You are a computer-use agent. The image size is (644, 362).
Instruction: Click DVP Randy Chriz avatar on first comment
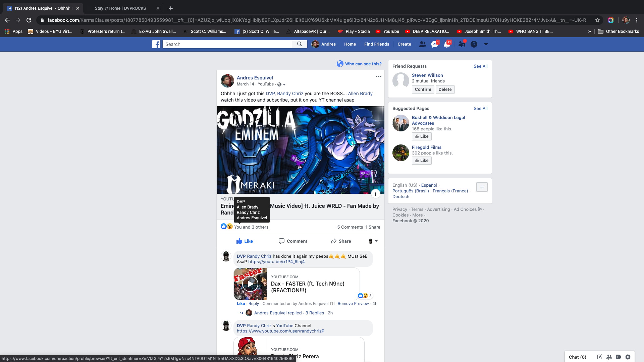(226, 256)
